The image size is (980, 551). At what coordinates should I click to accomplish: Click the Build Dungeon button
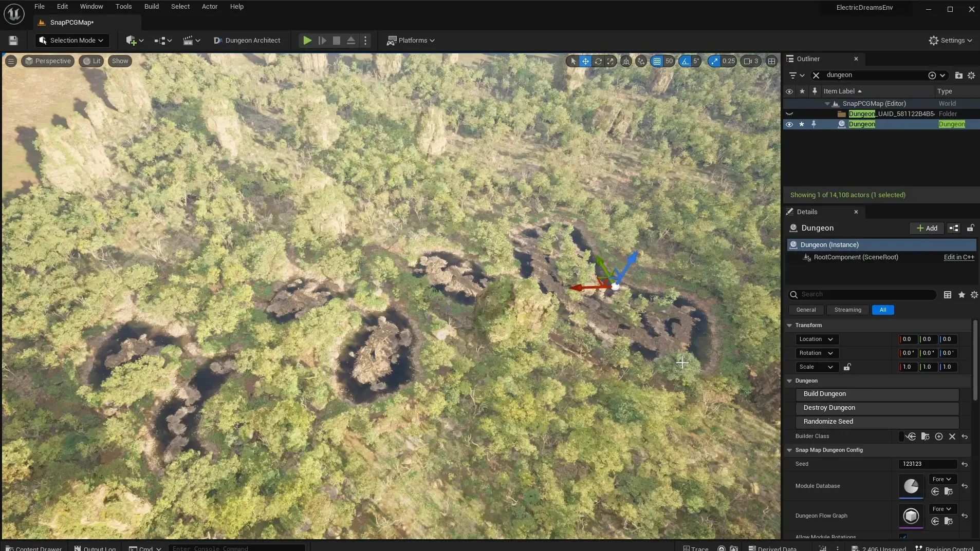(x=877, y=394)
